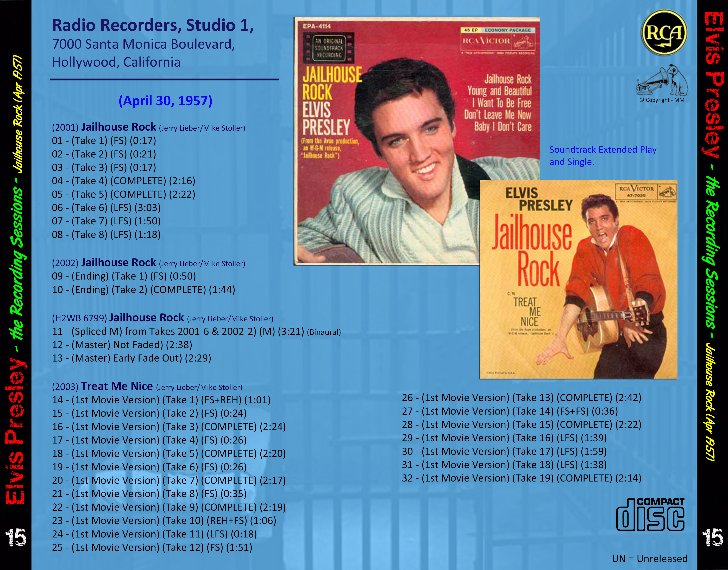
Task: Click track 16 - Take 3 (COMPLETE) (2:24)
Action: [x=169, y=427]
